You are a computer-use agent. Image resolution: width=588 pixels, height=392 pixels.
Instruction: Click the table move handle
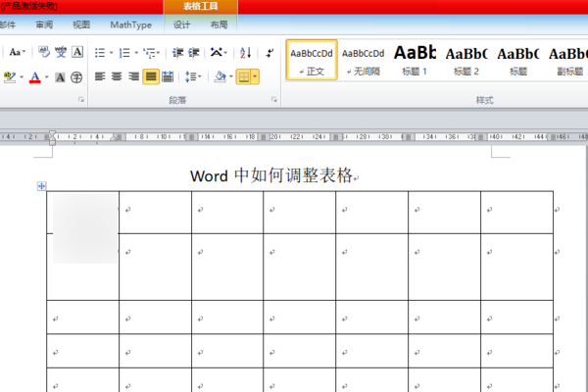[x=41, y=186]
